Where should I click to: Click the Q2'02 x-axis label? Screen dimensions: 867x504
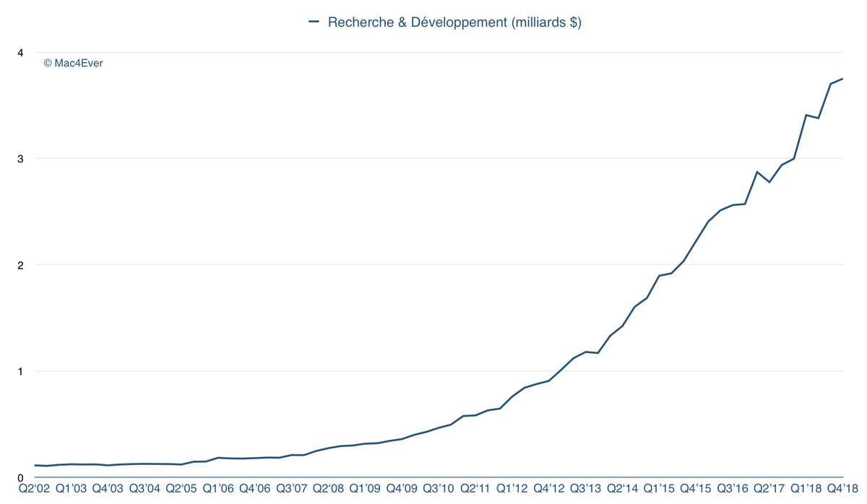[x=34, y=489]
